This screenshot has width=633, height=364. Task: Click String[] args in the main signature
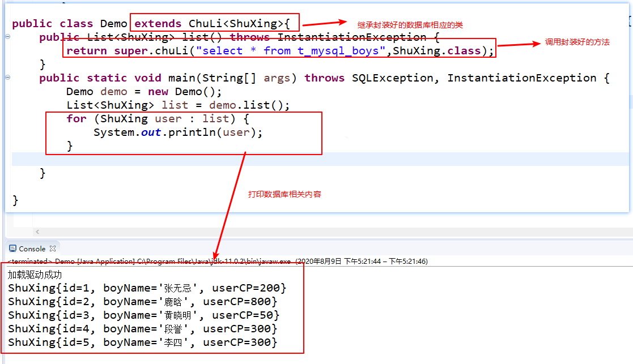point(246,78)
